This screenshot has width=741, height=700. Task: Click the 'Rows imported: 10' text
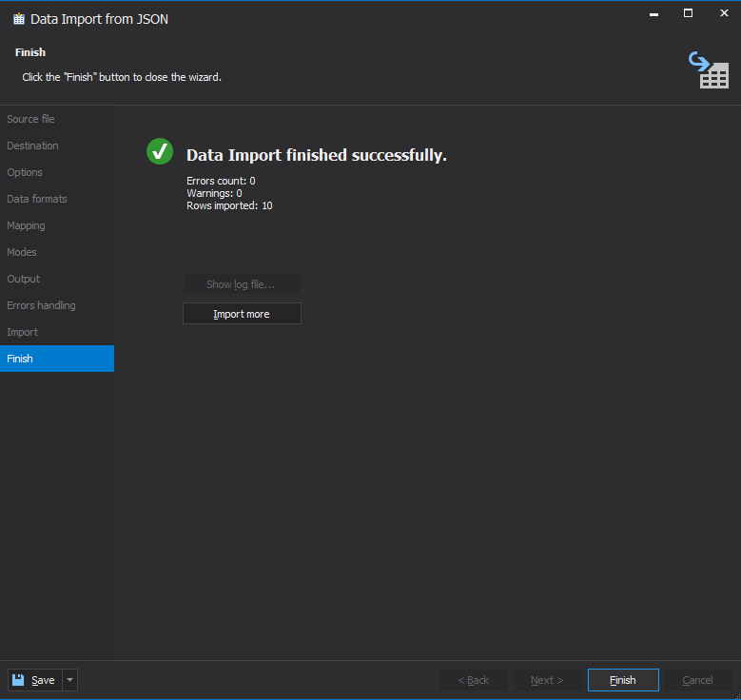coord(229,205)
